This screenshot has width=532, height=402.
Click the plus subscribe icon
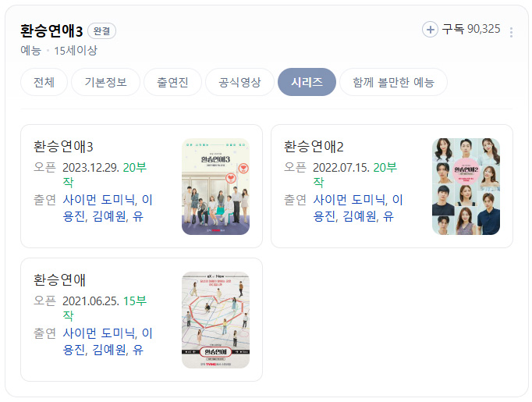pyautogui.click(x=430, y=30)
